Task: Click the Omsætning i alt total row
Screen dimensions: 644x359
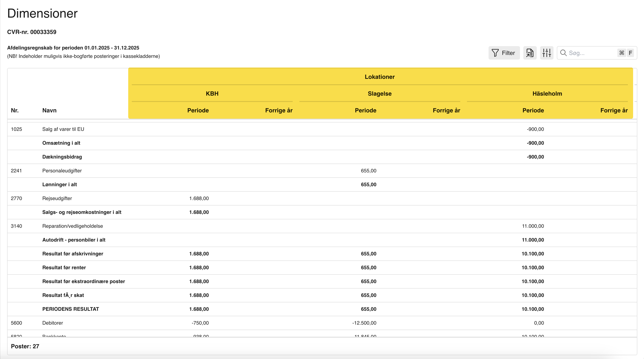Action: tap(61, 143)
